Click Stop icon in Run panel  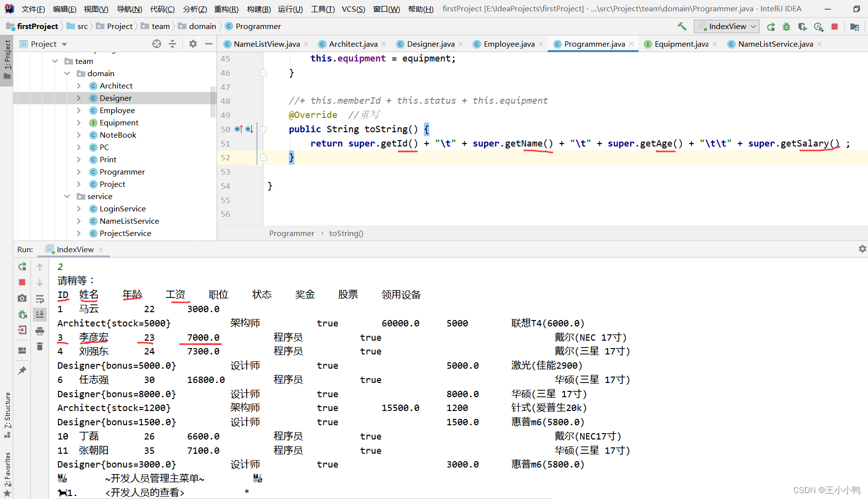22,282
